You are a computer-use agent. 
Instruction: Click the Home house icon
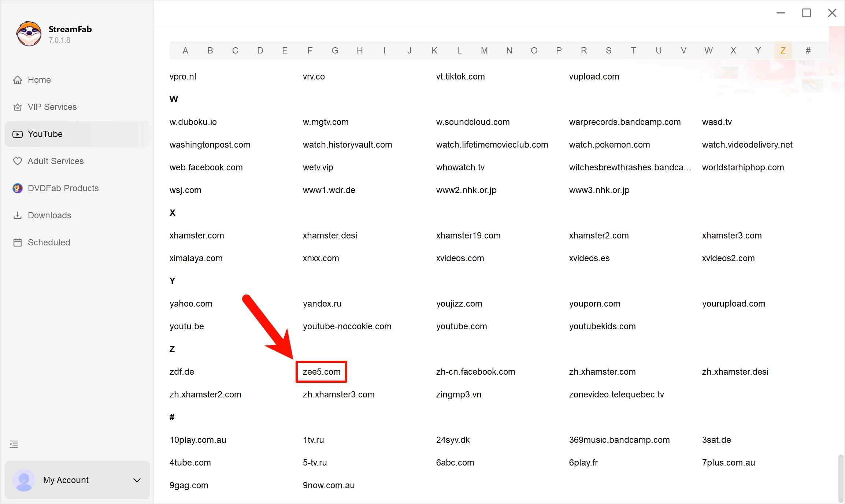pyautogui.click(x=17, y=80)
